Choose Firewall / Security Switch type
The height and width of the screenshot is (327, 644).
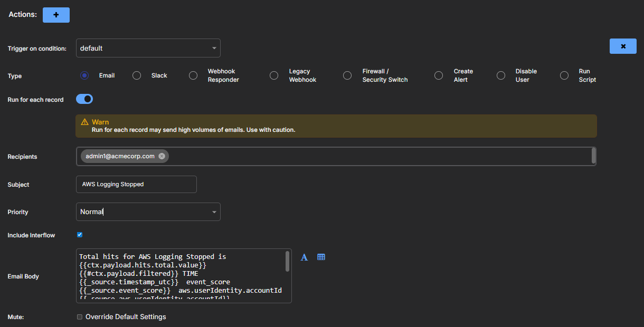click(347, 75)
